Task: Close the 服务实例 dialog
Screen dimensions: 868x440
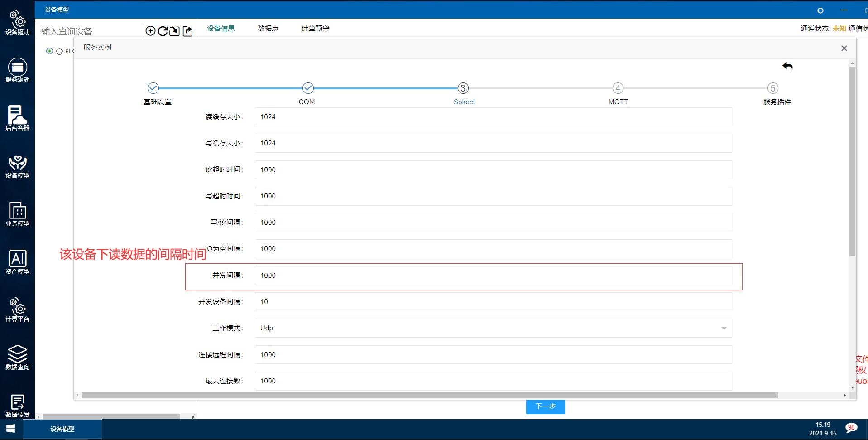Action: tap(844, 48)
